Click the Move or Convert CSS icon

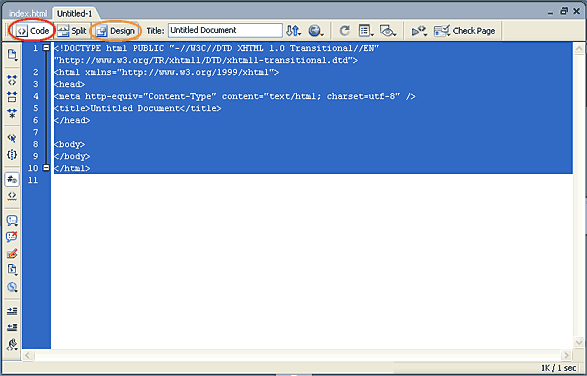click(12, 287)
